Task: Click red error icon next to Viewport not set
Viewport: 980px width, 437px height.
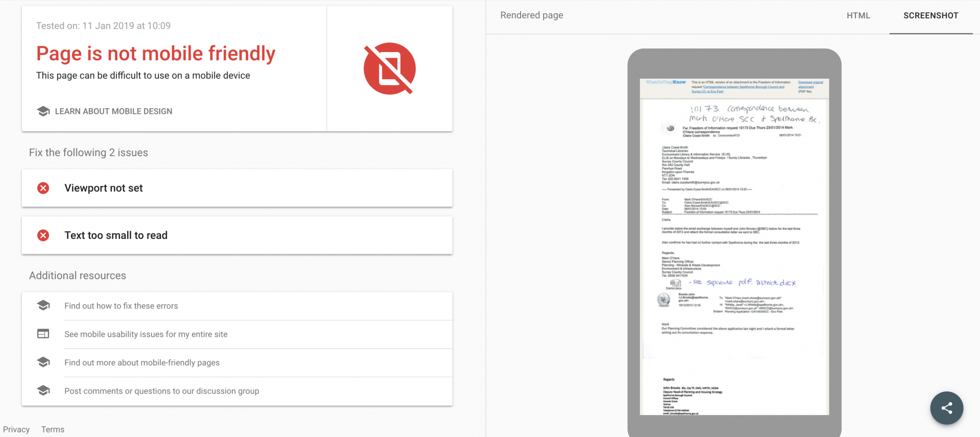Action: click(x=43, y=188)
